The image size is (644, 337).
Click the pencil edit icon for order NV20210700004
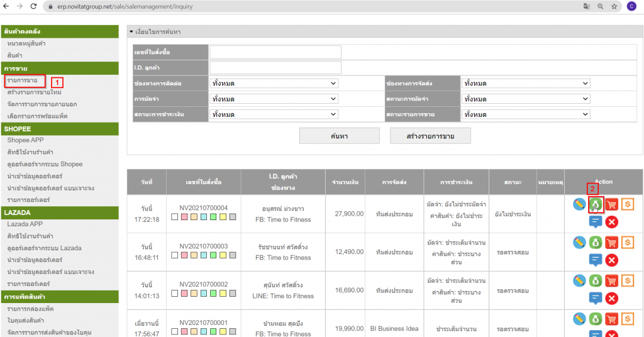click(x=579, y=204)
